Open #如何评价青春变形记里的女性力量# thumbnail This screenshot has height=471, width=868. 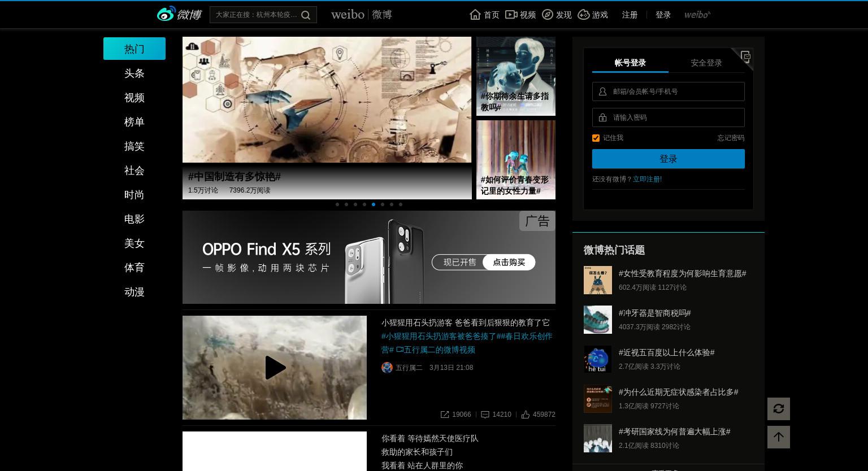pos(516,160)
